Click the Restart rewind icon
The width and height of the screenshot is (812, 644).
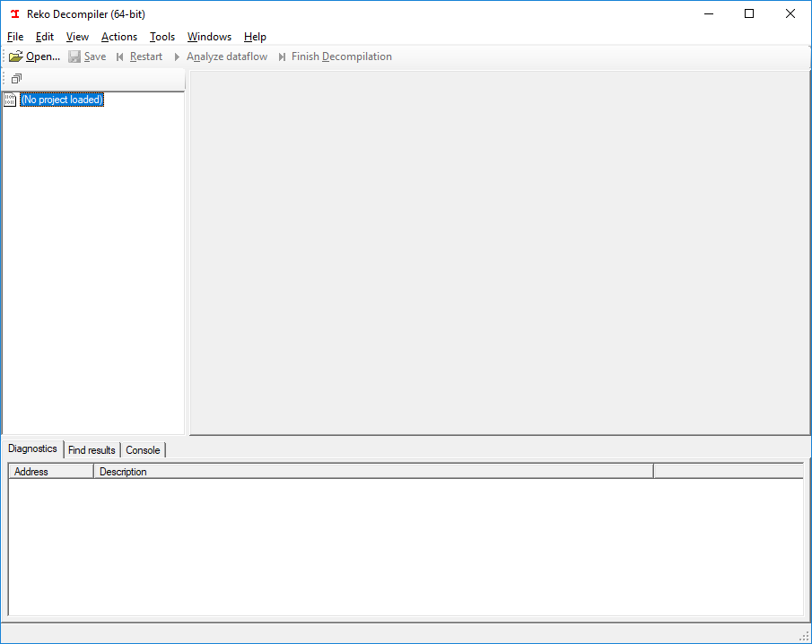pos(120,57)
